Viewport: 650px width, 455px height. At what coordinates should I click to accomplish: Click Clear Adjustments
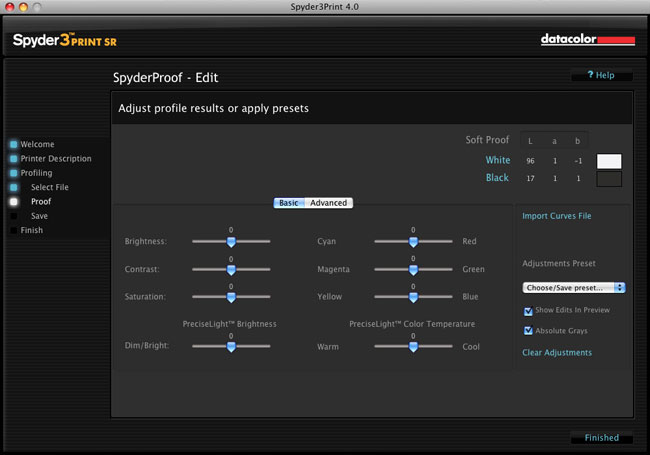pyautogui.click(x=557, y=353)
